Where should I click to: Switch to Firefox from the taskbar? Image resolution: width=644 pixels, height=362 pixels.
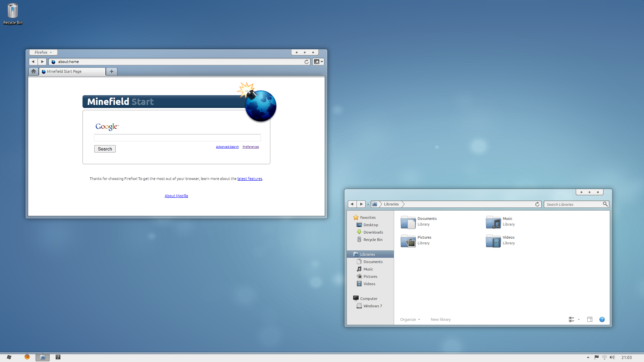click(x=27, y=357)
